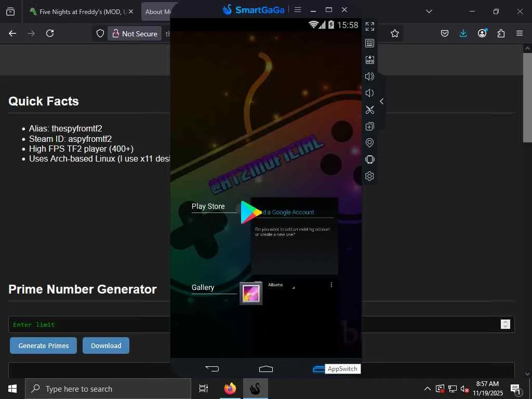Image resolution: width=532 pixels, height=399 pixels.
Task: Open the Google Account preview thumbnail
Action: (x=294, y=236)
